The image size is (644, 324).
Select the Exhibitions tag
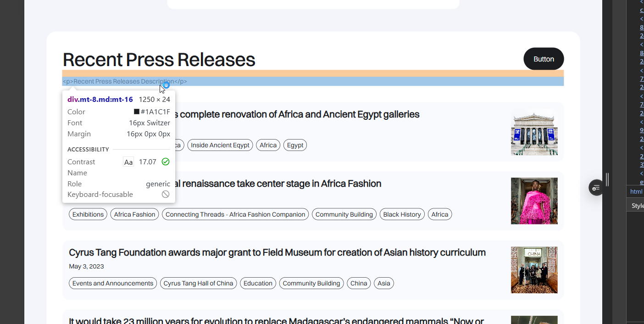88,214
